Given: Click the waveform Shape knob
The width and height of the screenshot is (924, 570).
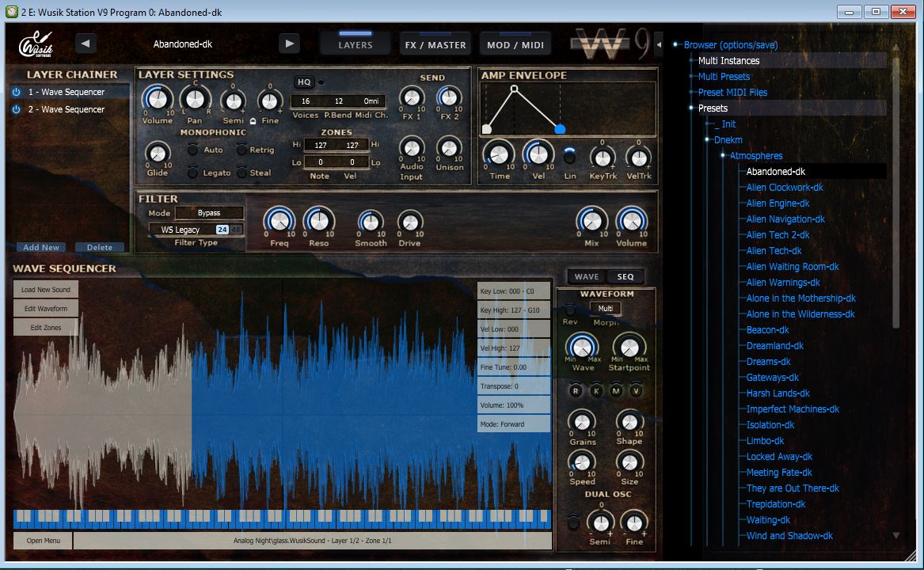Looking at the screenshot, I should coord(629,421).
